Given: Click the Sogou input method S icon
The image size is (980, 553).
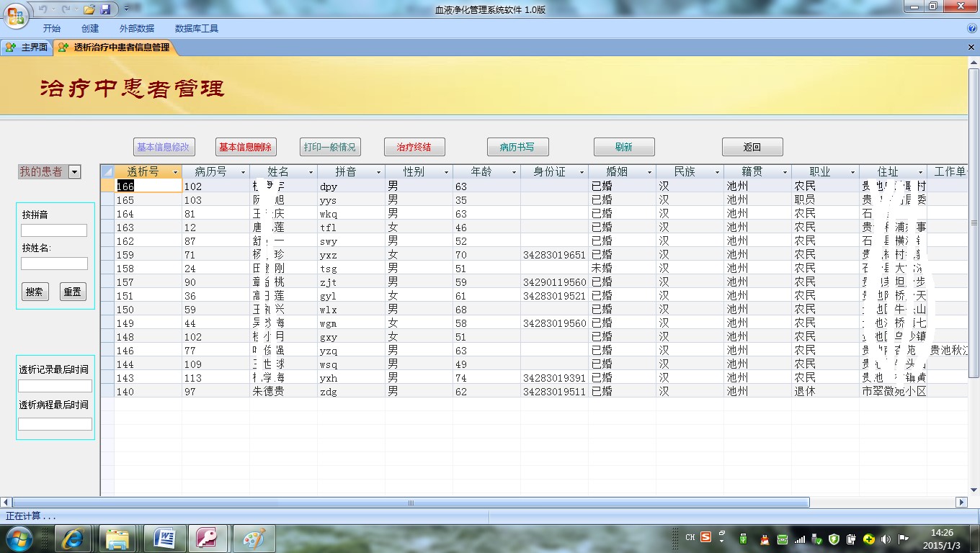Looking at the screenshot, I should point(706,538).
